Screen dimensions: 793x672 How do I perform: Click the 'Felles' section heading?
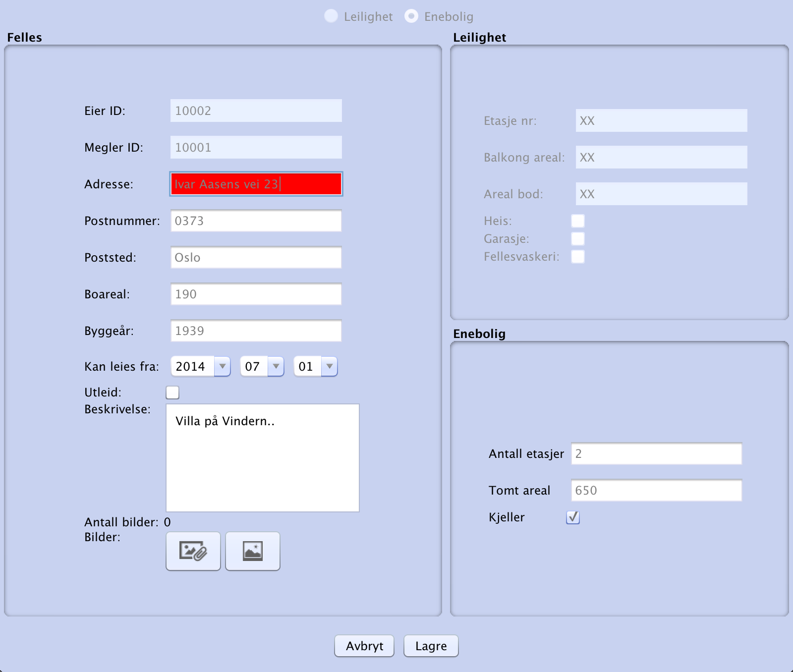coord(24,38)
